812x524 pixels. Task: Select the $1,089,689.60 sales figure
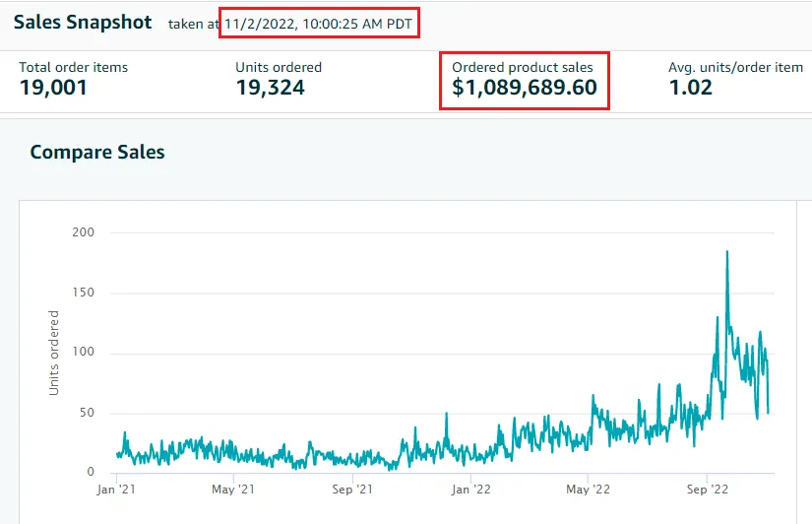(x=525, y=87)
